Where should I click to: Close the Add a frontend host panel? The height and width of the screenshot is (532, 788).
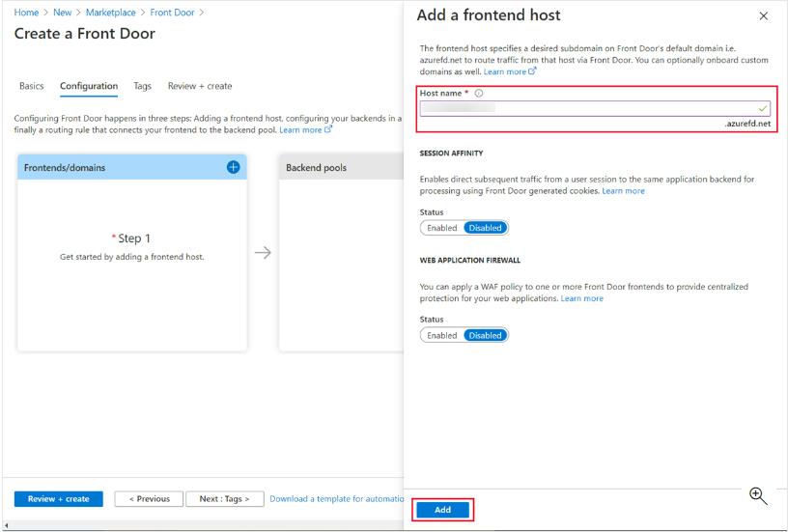pyautogui.click(x=764, y=16)
